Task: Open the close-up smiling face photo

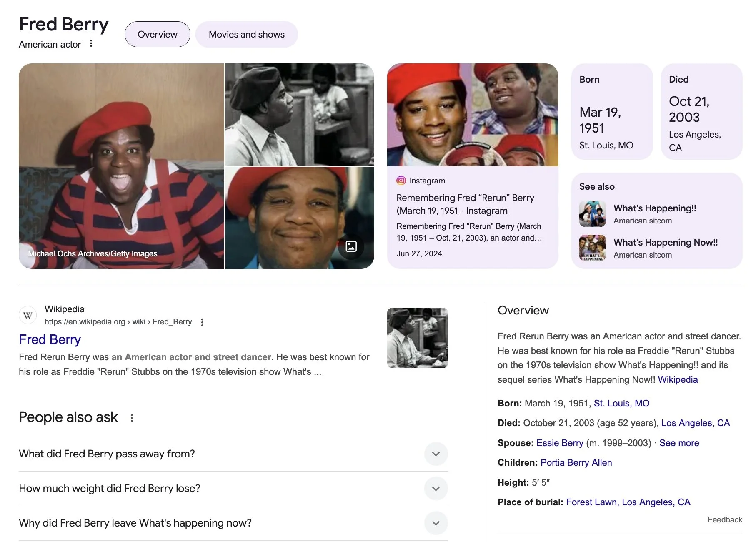Action: click(x=300, y=218)
